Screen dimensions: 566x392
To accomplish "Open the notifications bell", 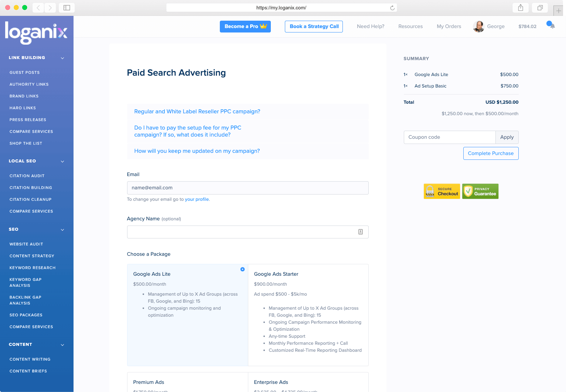I will 551,25.
